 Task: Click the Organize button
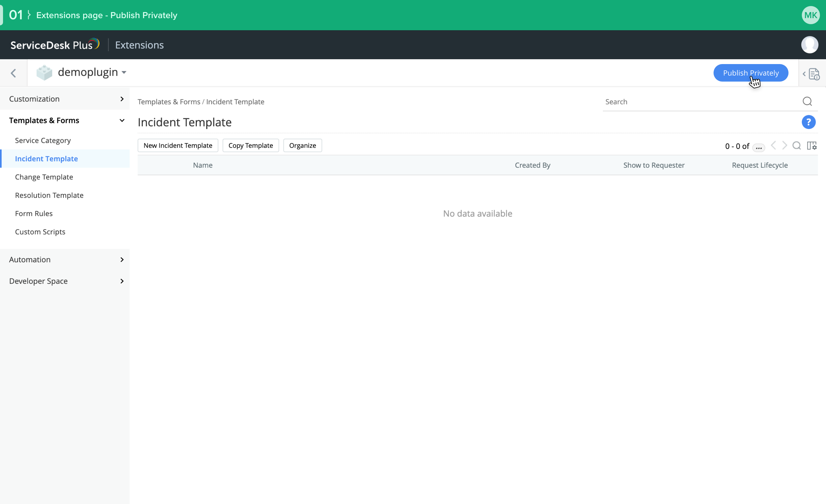pyautogui.click(x=302, y=145)
